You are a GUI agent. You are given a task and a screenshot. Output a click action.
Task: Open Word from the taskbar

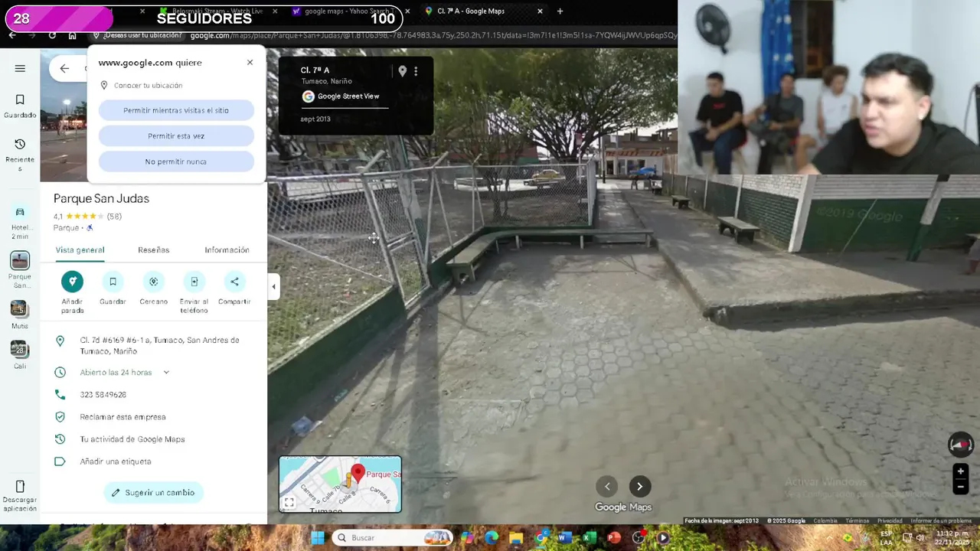(565, 538)
